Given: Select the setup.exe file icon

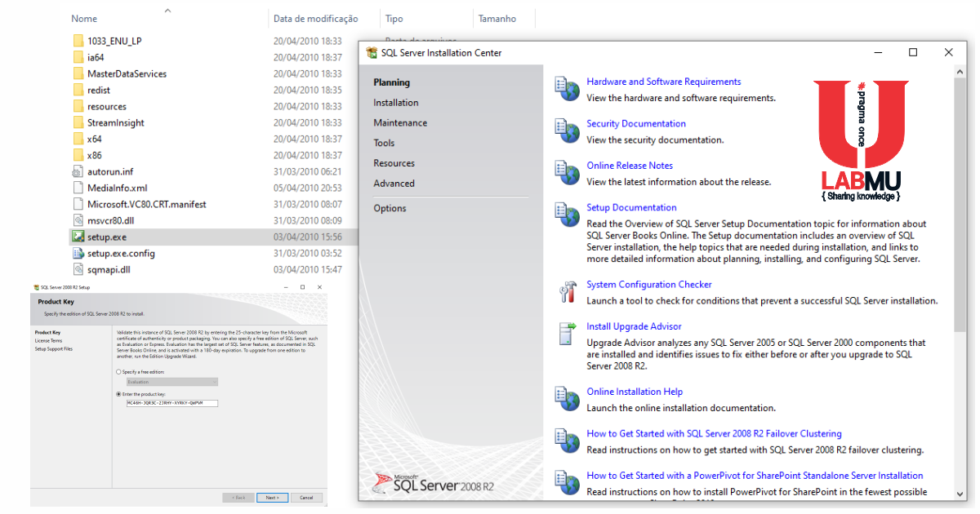Looking at the screenshot, I should click(x=78, y=237).
